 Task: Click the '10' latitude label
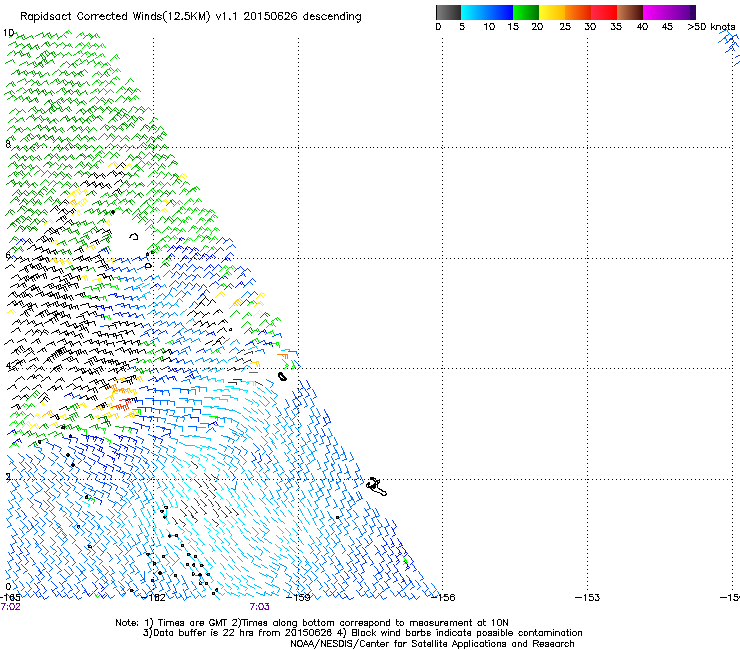point(8,33)
